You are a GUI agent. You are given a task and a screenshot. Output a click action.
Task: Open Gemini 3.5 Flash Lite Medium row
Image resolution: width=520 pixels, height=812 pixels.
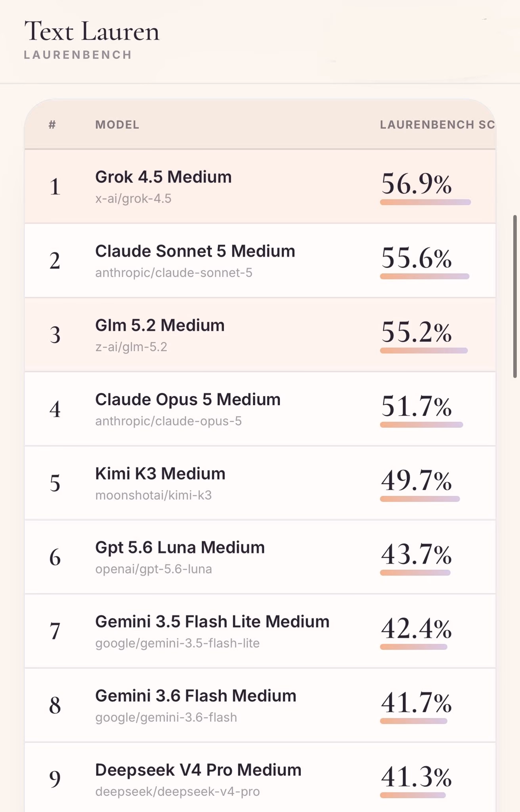click(260, 631)
